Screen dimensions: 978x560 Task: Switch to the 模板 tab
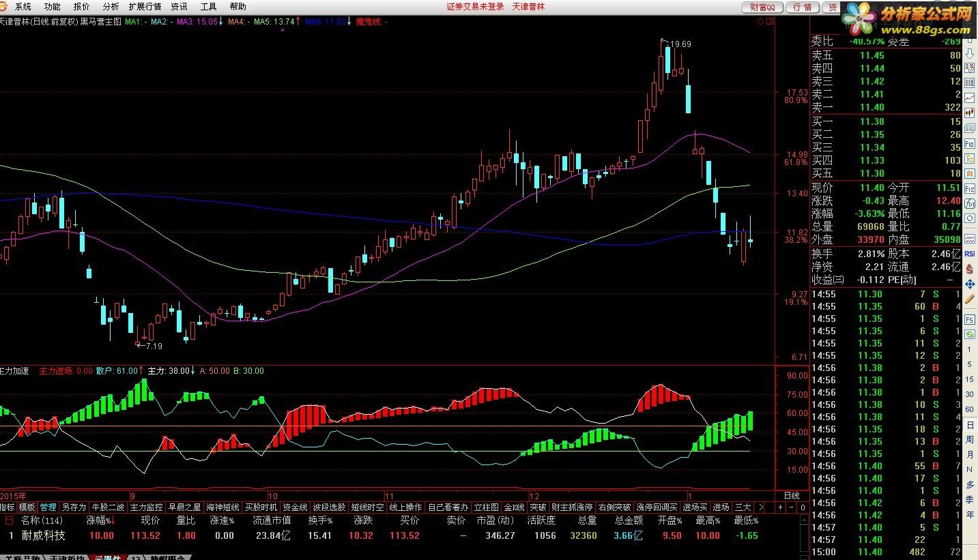[27, 507]
